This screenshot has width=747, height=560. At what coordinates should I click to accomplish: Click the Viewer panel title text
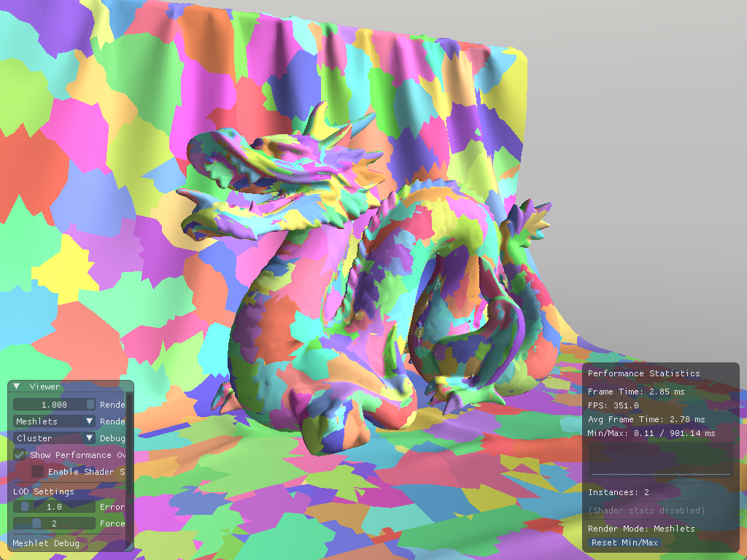tap(45, 386)
